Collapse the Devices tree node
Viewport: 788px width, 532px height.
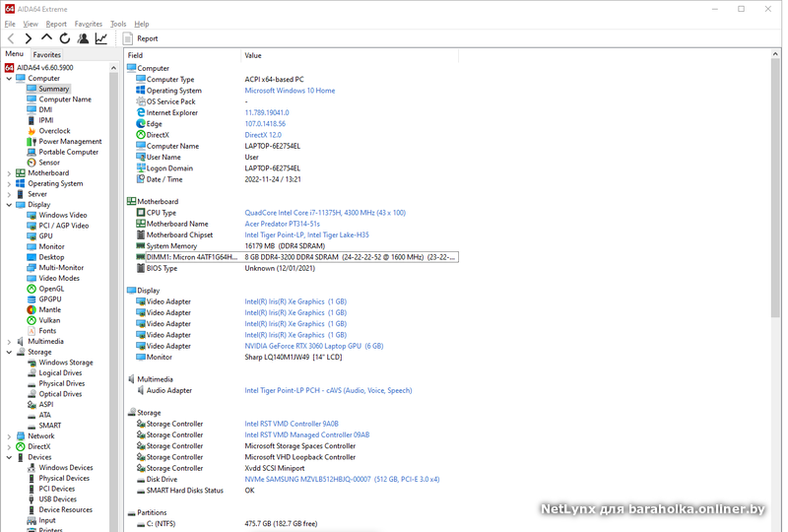(x=9, y=457)
